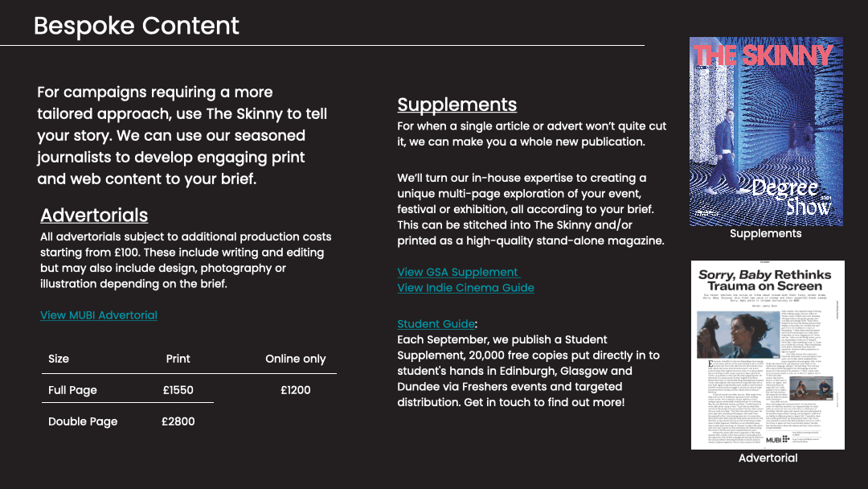The height and width of the screenshot is (489, 868).
Task: Follow the View Indie Cinema Guide link
Action: pyautogui.click(x=465, y=288)
